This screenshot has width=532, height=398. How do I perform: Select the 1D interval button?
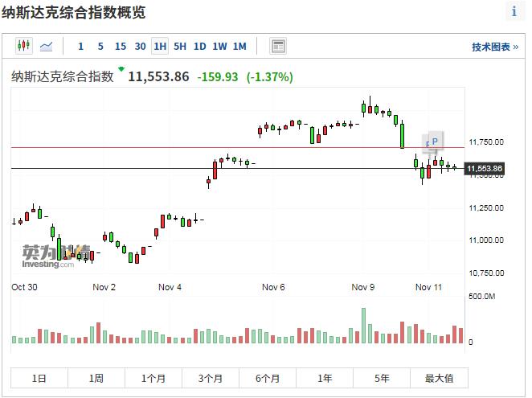click(200, 47)
